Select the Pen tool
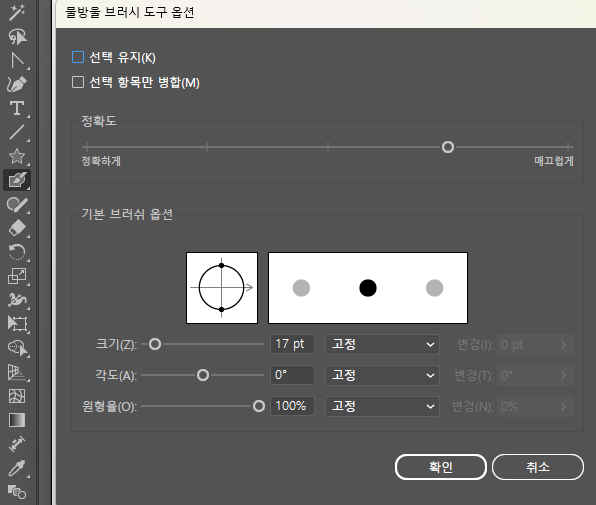Viewport: 596px width, 505px height. tap(17, 84)
